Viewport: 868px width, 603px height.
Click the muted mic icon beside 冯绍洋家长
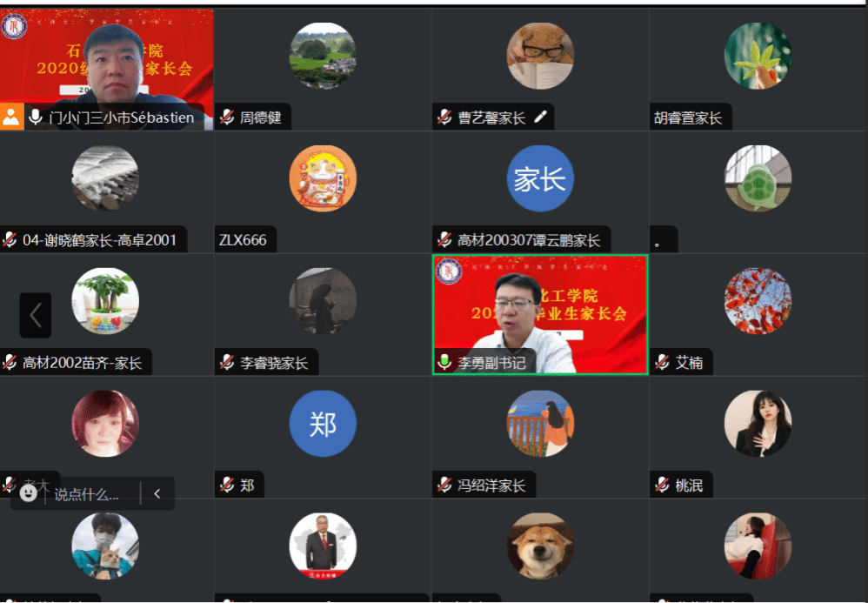point(444,485)
